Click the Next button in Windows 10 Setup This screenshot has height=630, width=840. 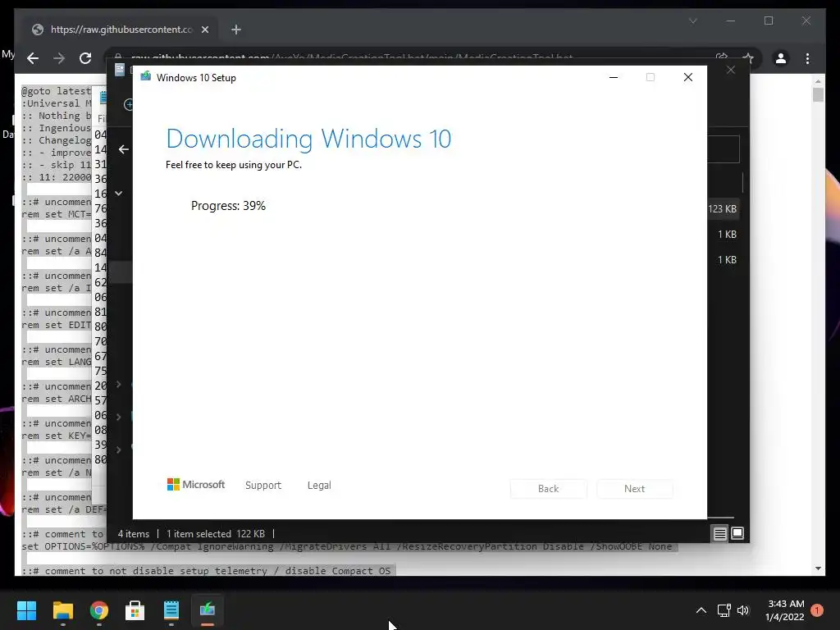[x=634, y=489]
